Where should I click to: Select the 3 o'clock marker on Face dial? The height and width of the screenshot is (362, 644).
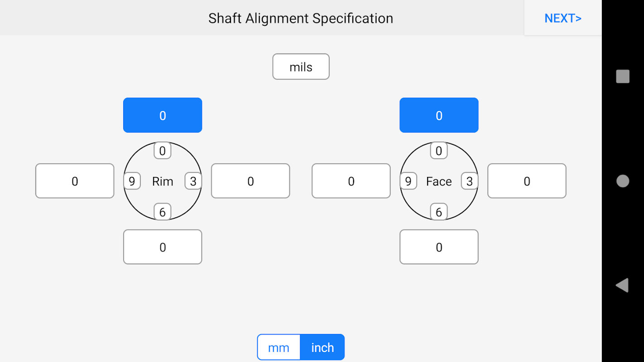[x=470, y=181]
